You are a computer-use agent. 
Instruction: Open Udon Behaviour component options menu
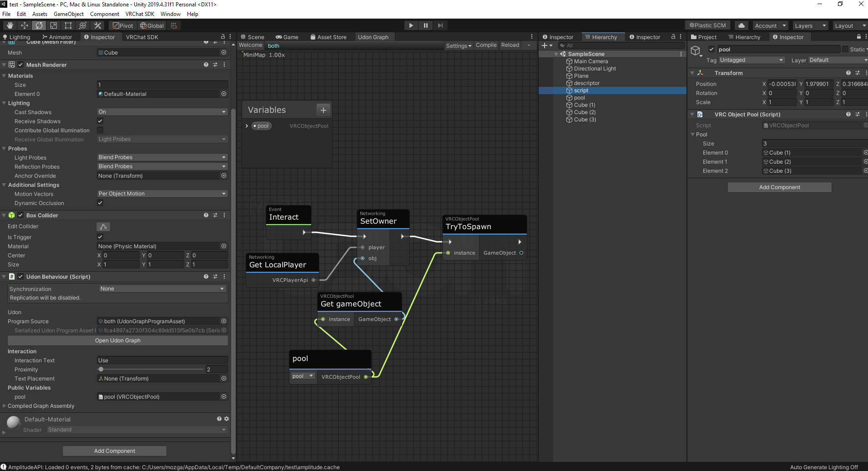[x=224, y=276]
